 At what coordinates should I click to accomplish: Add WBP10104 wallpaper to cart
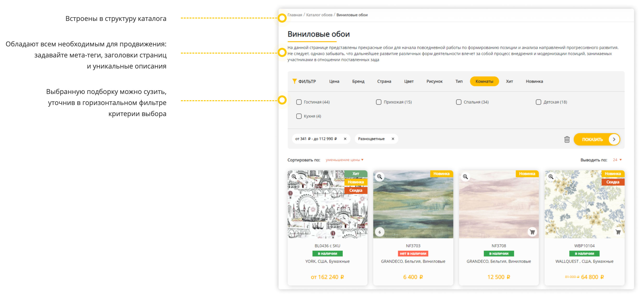coord(618,232)
